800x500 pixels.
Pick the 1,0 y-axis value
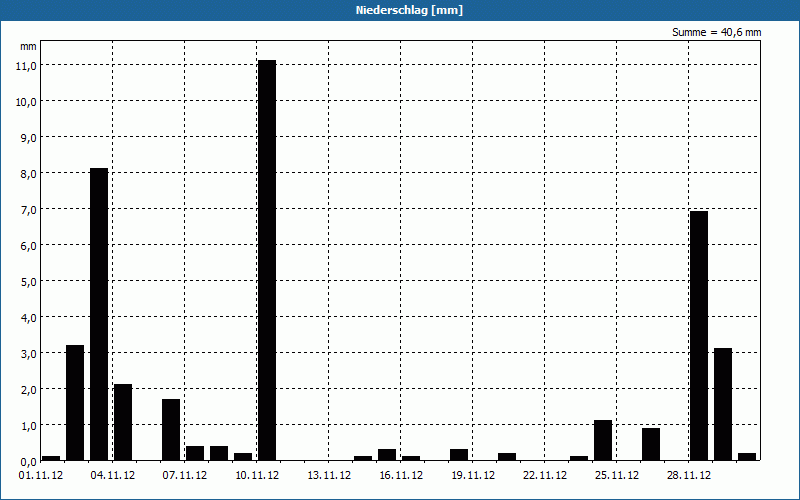28,425
